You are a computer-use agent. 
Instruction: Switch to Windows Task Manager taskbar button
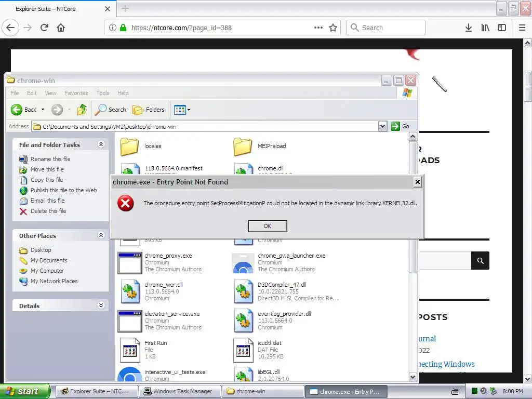(179, 392)
